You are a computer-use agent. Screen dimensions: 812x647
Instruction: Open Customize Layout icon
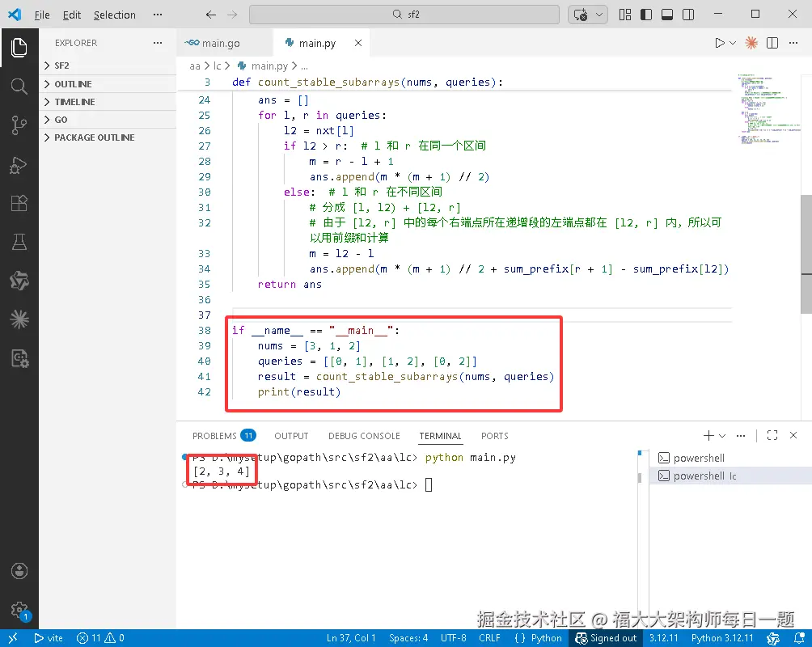(x=625, y=15)
